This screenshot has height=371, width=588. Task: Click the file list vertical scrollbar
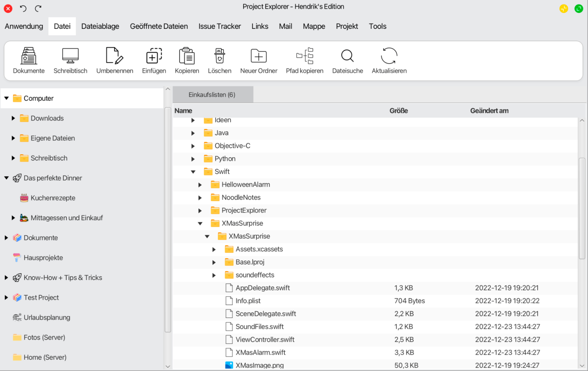tap(582, 208)
